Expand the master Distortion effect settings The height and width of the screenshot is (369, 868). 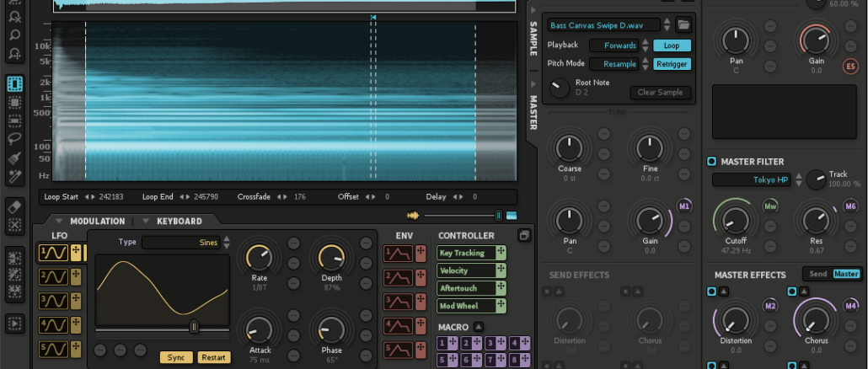pyautogui.click(x=724, y=291)
